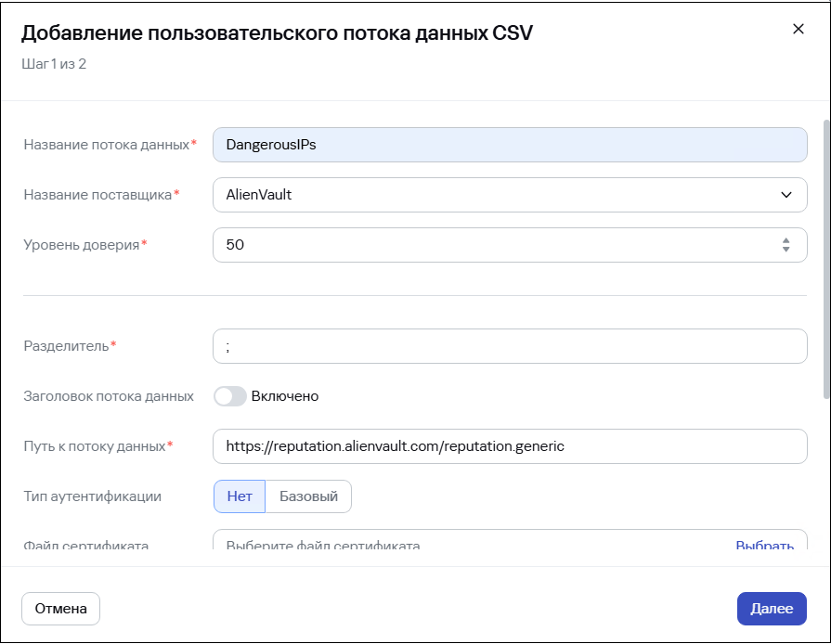Click the Шаг 1 из 2 text
Screen dimensions: 831x644
(x=54, y=64)
